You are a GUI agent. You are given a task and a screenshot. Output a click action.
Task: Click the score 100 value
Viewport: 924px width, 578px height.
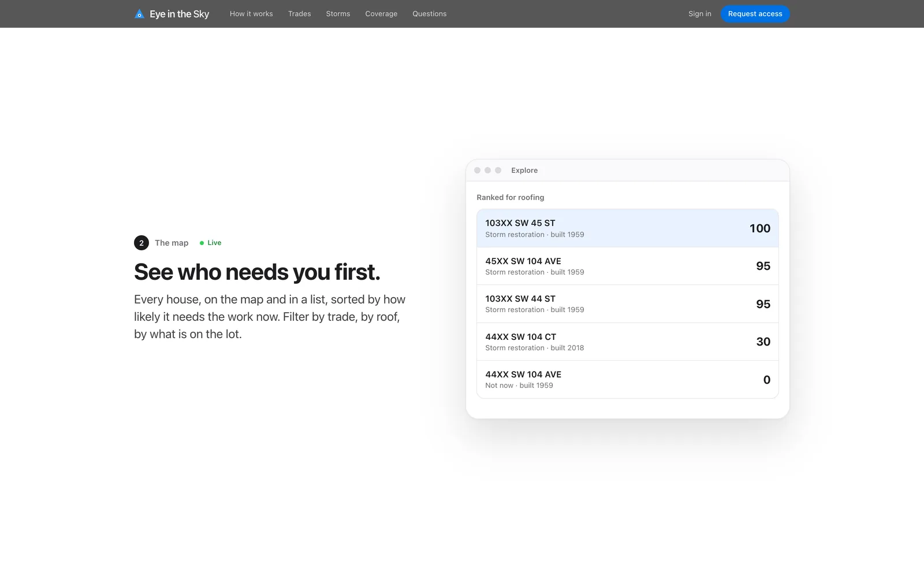[760, 228]
